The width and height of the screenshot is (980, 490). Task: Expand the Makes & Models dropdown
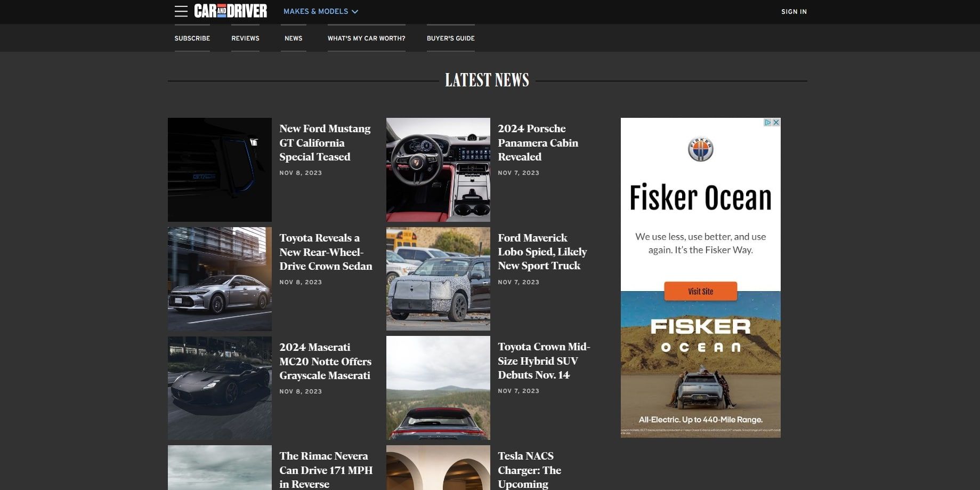[320, 11]
